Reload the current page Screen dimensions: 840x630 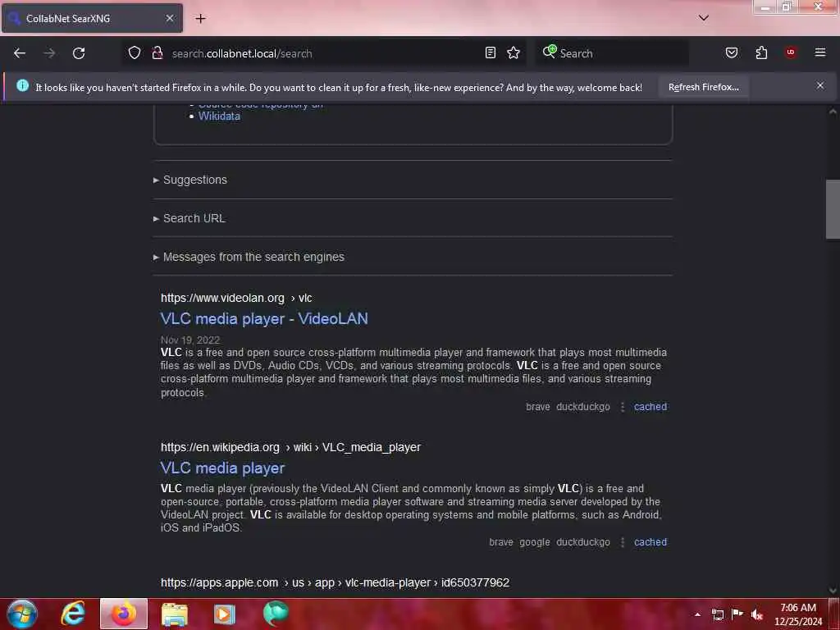(x=79, y=53)
